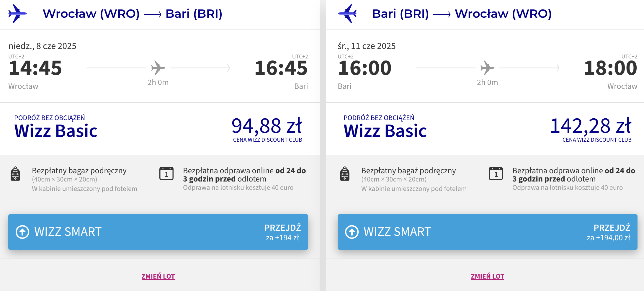Click the airplane icon beside Wrocław (WRO) header
644x291 pixels.
click(x=18, y=14)
